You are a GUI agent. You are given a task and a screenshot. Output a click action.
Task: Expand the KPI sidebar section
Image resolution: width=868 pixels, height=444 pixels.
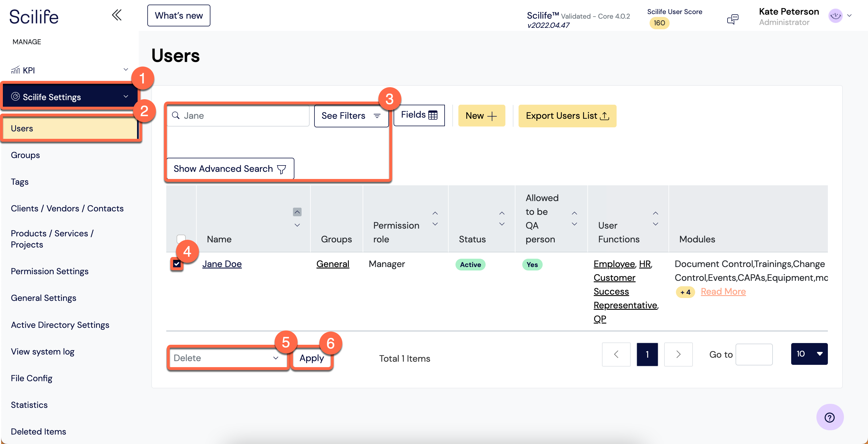pyautogui.click(x=69, y=70)
